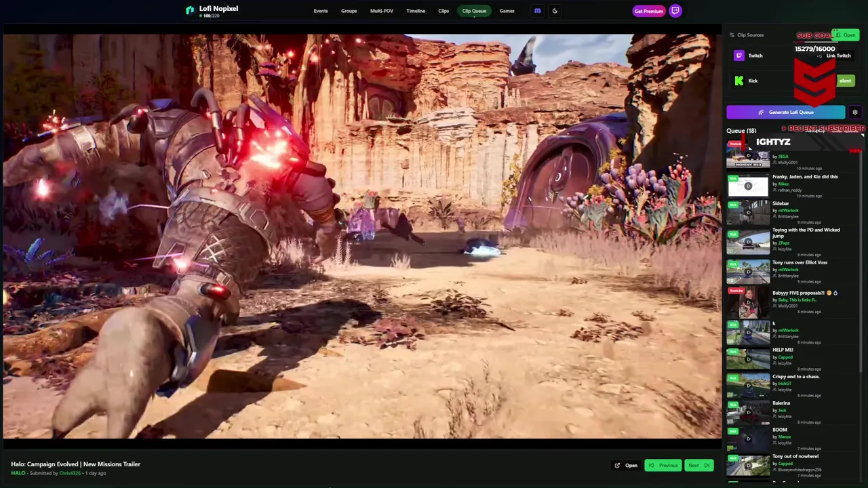Open 'Baby, This Is Keke P...' channel link
The width and height of the screenshot is (868, 488).
797,300
